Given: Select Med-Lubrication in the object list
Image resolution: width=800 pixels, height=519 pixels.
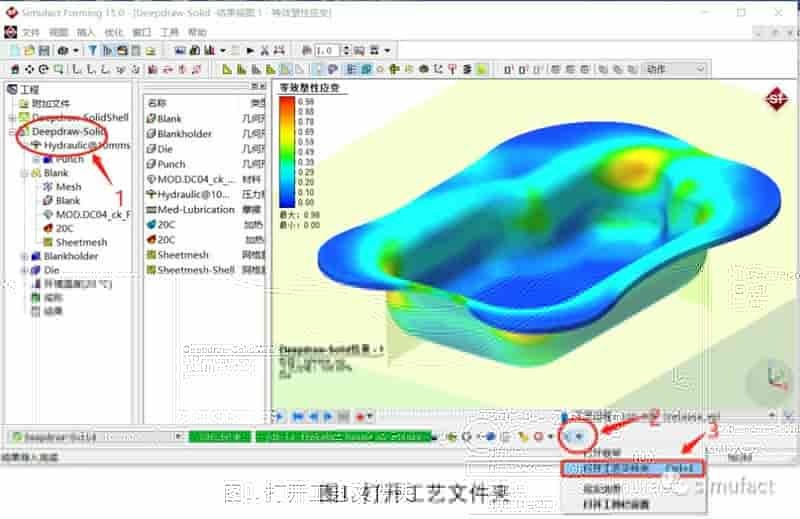Looking at the screenshot, I should (x=191, y=210).
